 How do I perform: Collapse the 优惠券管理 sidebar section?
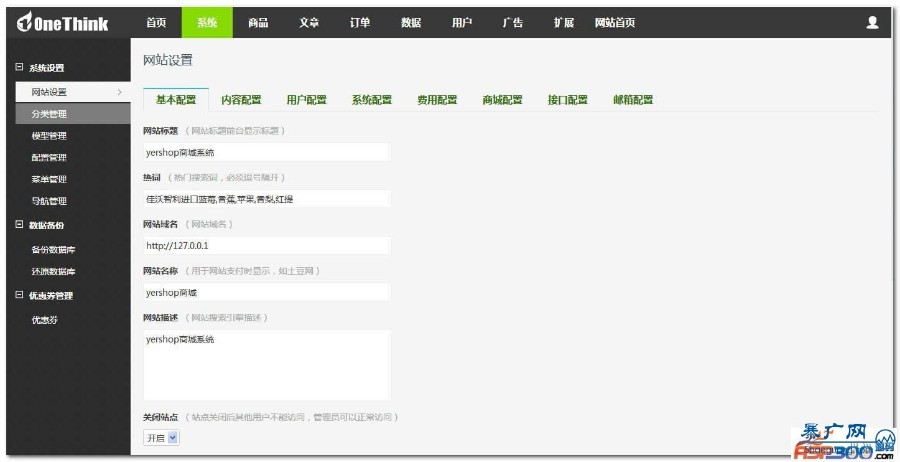(19, 296)
